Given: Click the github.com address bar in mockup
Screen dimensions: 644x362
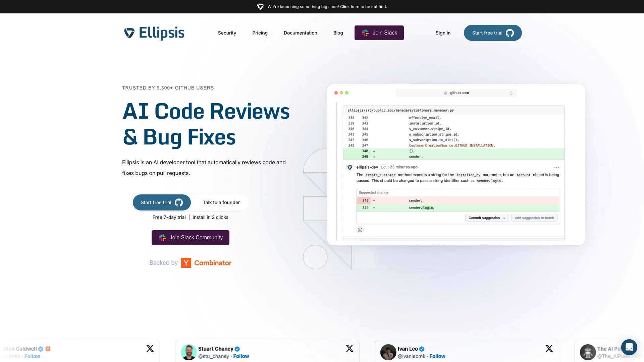Looking at the screenshot, I should pyautogui.click(x=456, y=93).
